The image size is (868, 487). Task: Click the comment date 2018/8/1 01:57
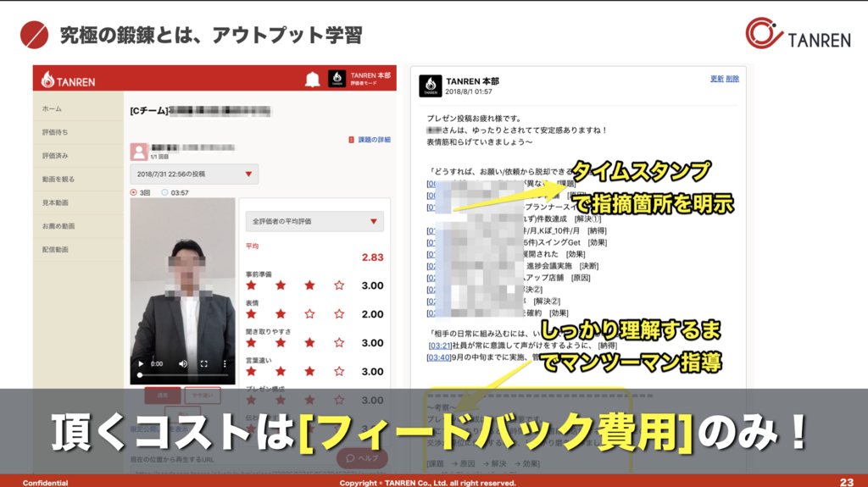pyautogui.click(x=468, y=91)
